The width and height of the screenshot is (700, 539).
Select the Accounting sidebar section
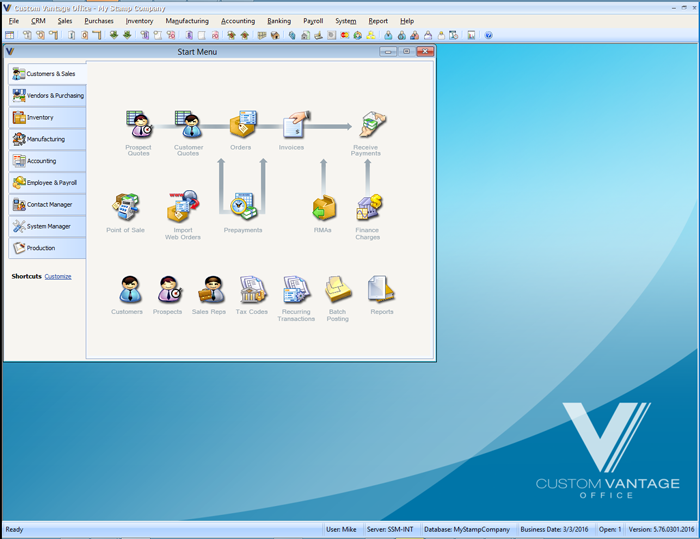coord(47,161)
